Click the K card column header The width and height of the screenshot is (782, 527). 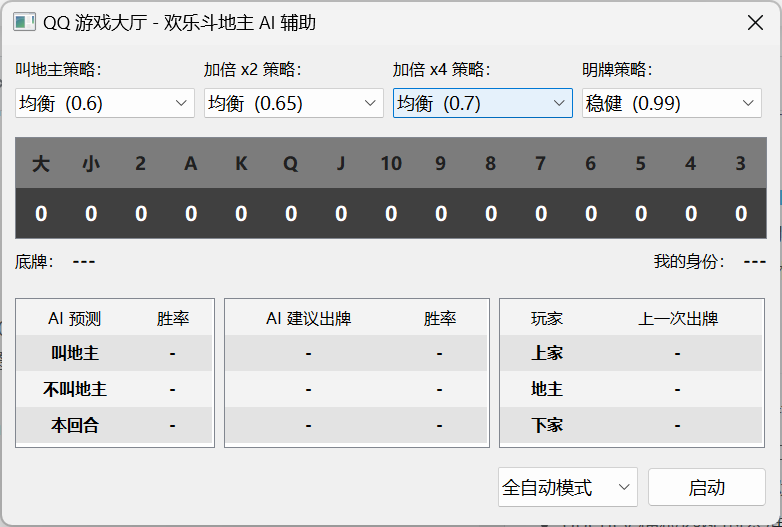click(x=241, y=164)
